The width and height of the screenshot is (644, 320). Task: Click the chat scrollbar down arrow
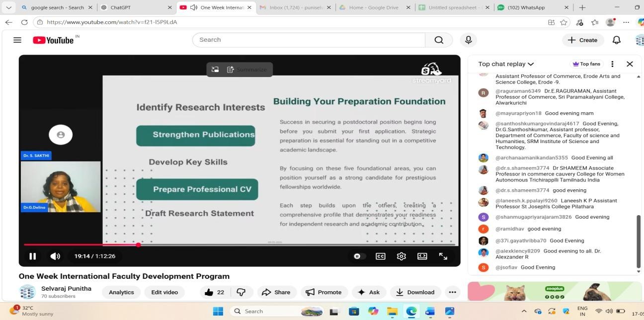639,271
